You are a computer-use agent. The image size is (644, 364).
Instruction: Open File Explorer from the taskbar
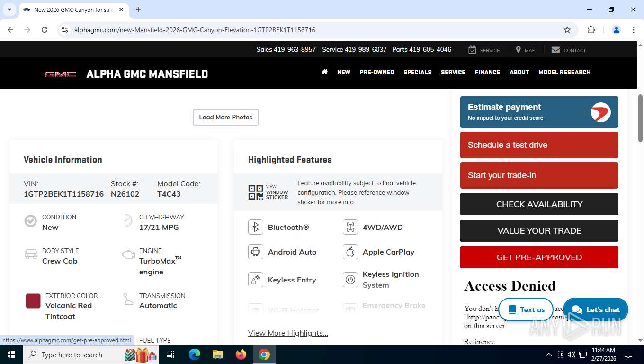(x=217, y=355)
